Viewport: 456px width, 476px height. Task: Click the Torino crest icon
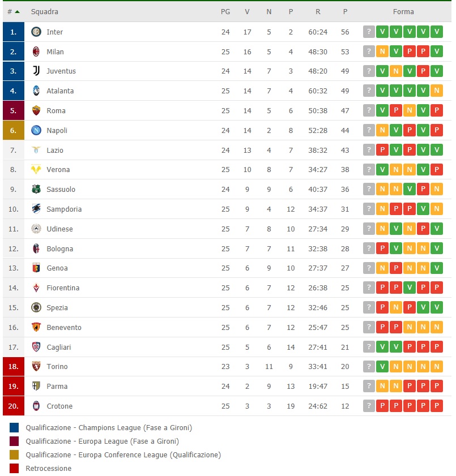(x=36, y=366)
